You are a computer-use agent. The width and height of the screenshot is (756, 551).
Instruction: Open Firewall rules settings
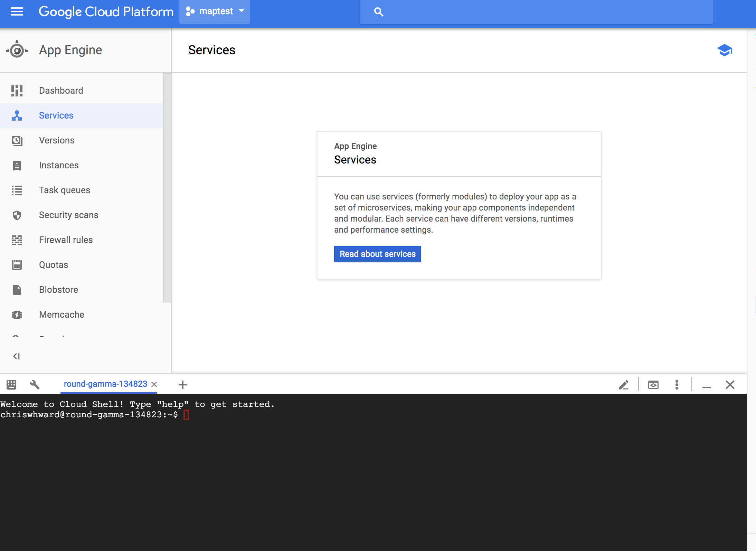(x=66, y=240)
